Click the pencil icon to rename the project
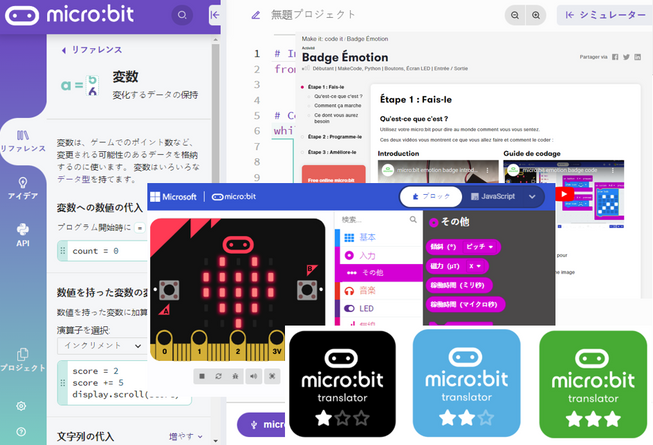653x445 pixels. (x=256, y=15)
